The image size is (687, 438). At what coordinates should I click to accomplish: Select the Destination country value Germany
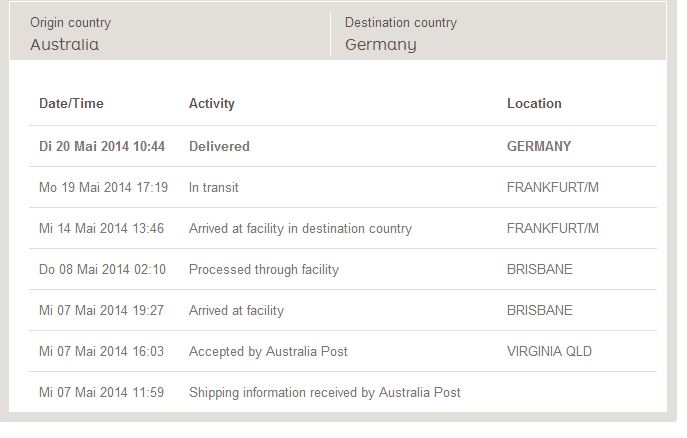pos(381,45)
